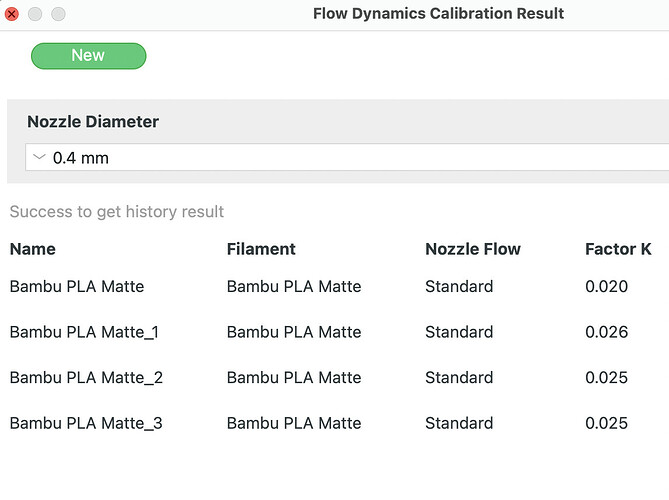The image size is (669, 500).
Task: Click Factor K 0.025 in Bambu PLA Matte_3 row
Action: (x=606, y=423)
